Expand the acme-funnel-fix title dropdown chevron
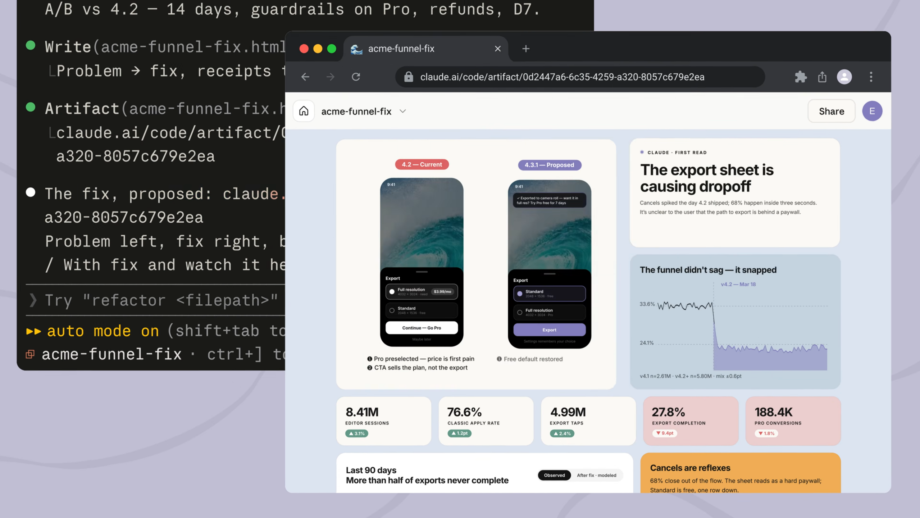 pos(402,111)
